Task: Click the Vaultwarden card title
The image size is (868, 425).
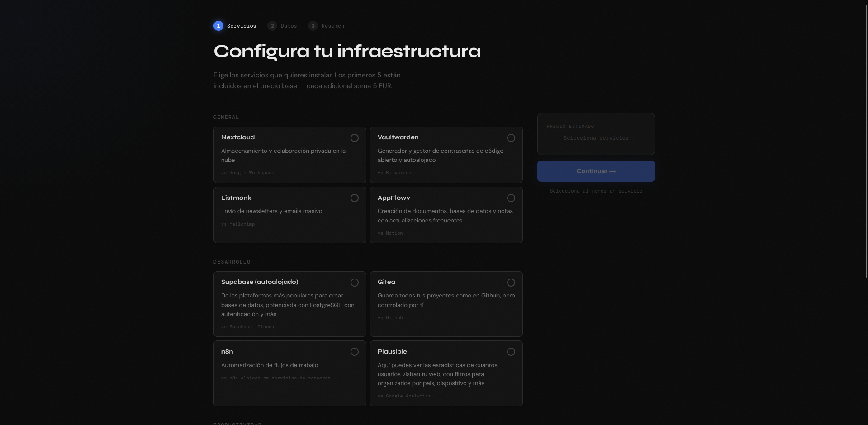Action: pos(398,137)
